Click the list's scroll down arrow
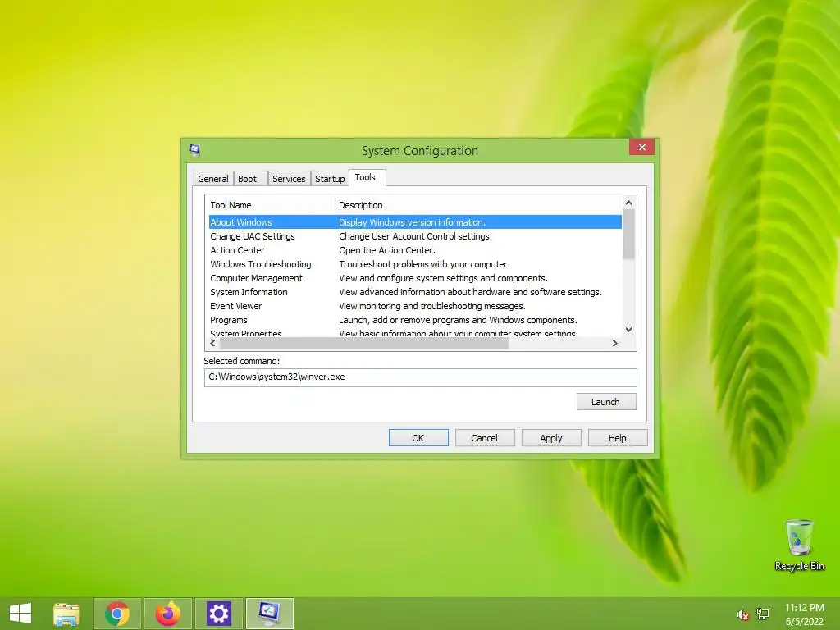Screen dimensions: 840x630 629,330
